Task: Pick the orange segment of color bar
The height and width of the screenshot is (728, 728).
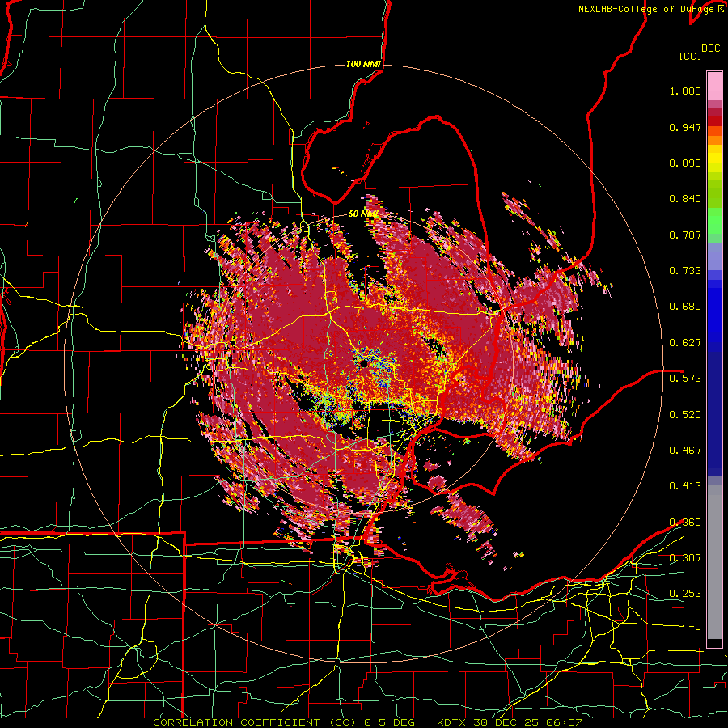Action: (x=714, y=140)
